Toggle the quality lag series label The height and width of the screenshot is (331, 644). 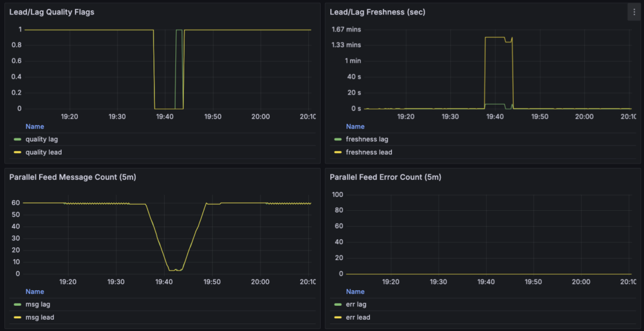click(42, 139)
